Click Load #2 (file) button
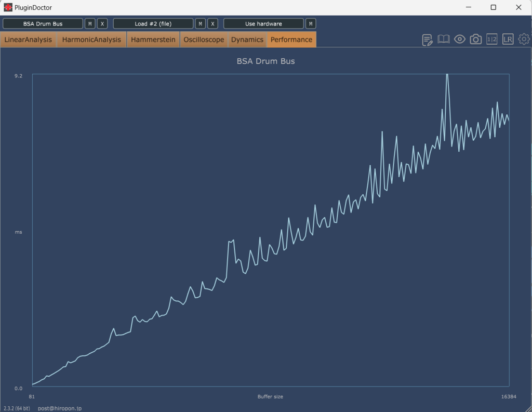 153,24
